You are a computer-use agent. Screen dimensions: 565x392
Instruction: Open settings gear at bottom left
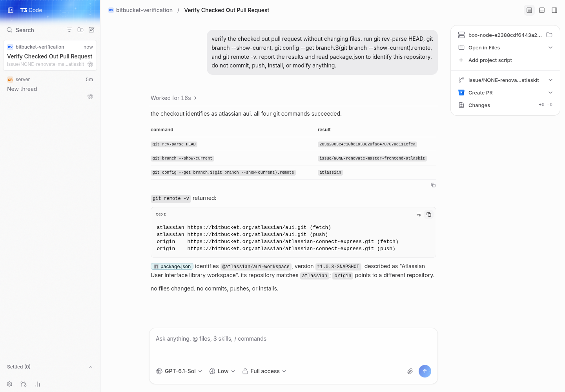pyautogui.click(x=9, y=384)
